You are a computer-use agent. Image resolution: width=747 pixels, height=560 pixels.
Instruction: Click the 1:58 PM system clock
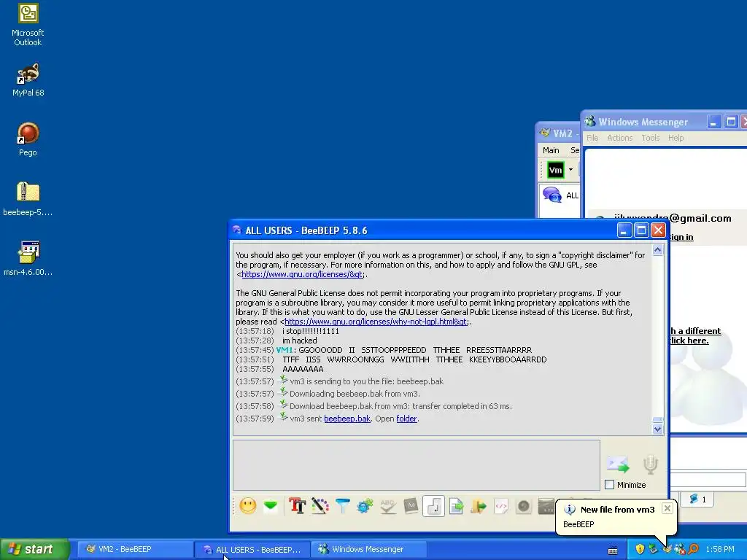point(720,549)
